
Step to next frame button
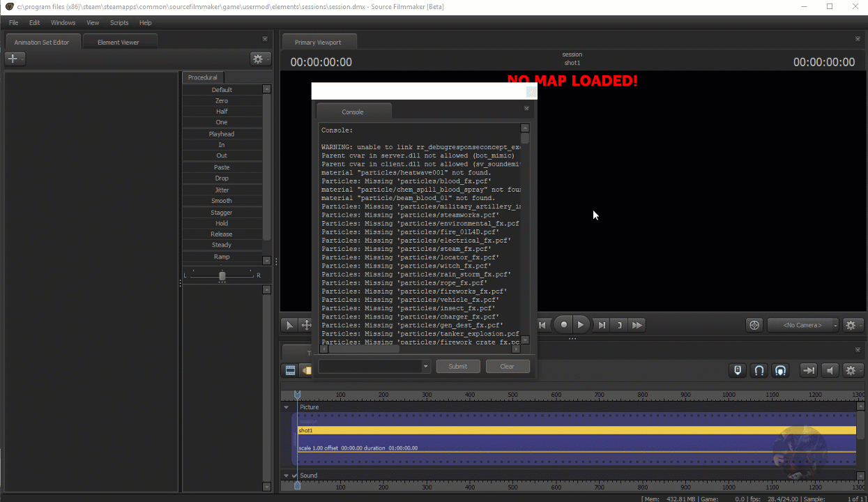602,325
